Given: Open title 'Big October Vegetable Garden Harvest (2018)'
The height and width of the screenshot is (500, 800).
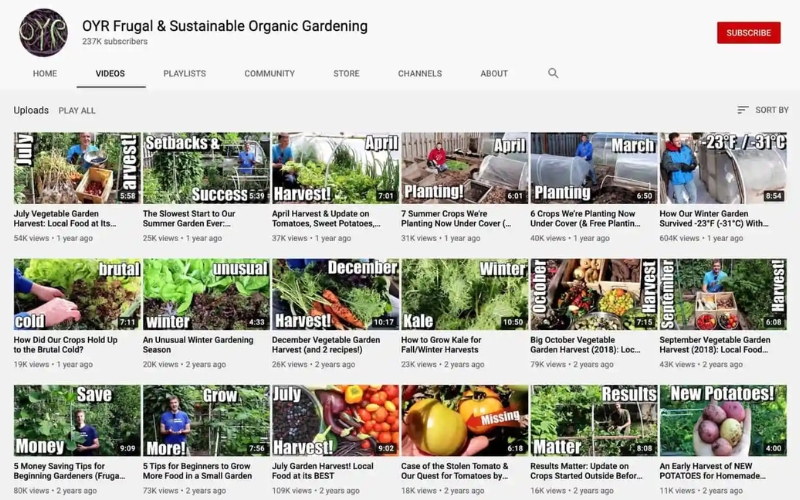Looking at the screenshot, I should click(585, 344).
